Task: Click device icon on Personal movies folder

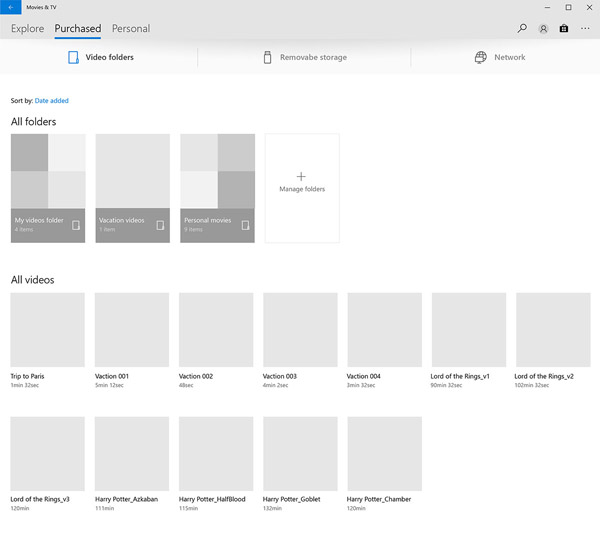Action: [x=245, y=225]
